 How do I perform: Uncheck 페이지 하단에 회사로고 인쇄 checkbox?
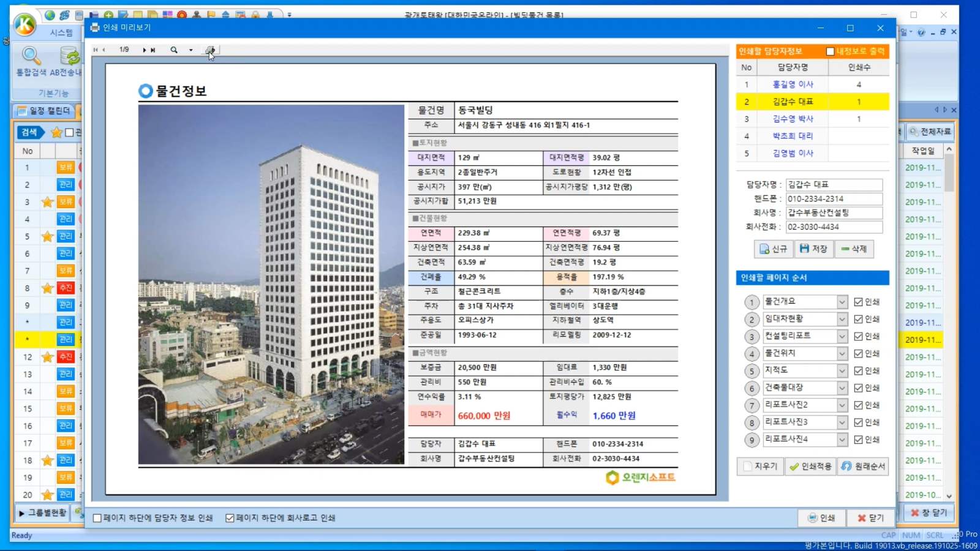pyautogui.click(x=230, y=518)
